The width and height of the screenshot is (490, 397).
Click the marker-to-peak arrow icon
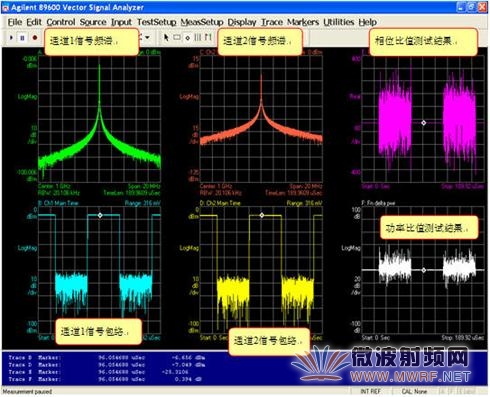click(x=208, y=37)
